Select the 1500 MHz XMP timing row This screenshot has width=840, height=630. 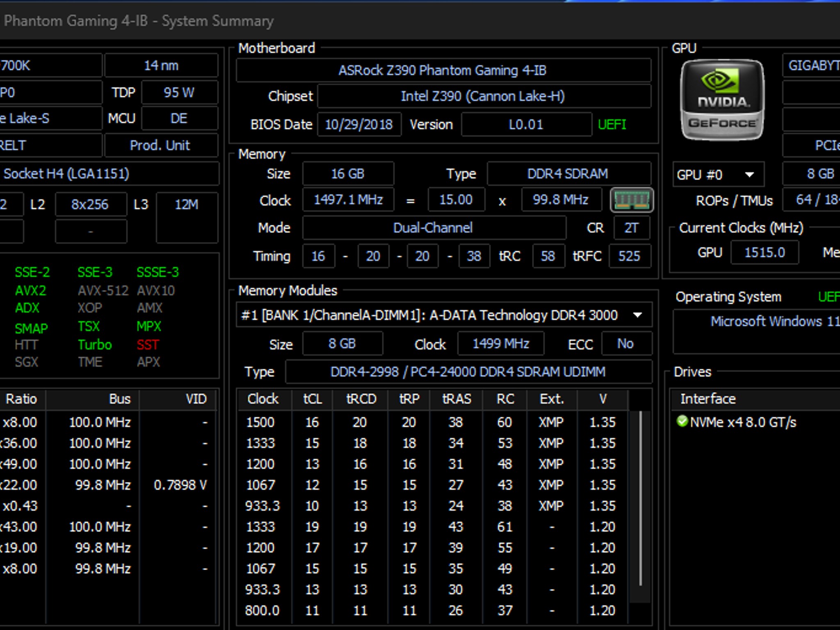coord(432,422)
